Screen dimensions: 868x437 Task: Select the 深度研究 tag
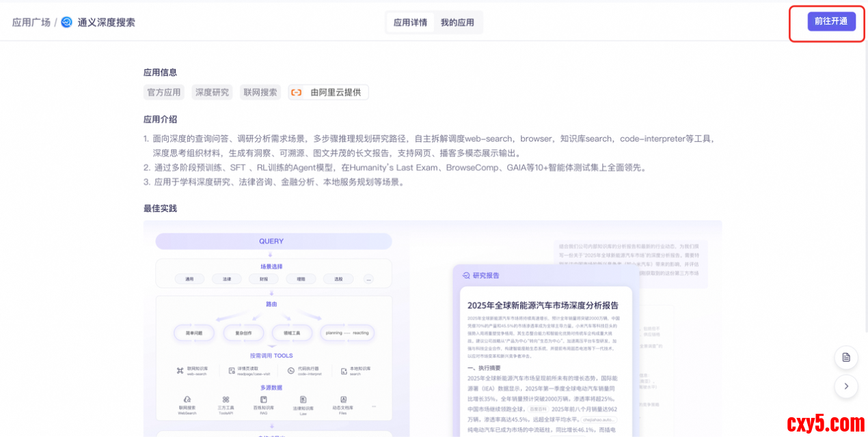point(212,92)
